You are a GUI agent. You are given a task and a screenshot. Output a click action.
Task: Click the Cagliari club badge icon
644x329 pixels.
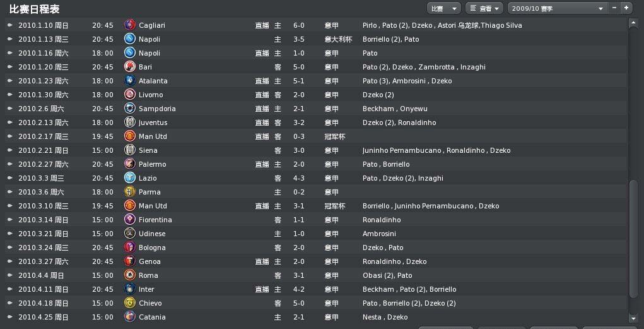tap(130, 25)
